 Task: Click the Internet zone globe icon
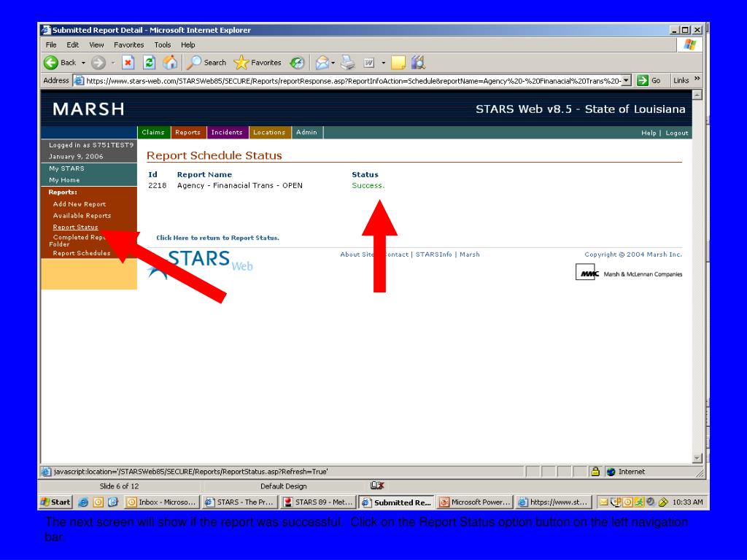point(611,472)
